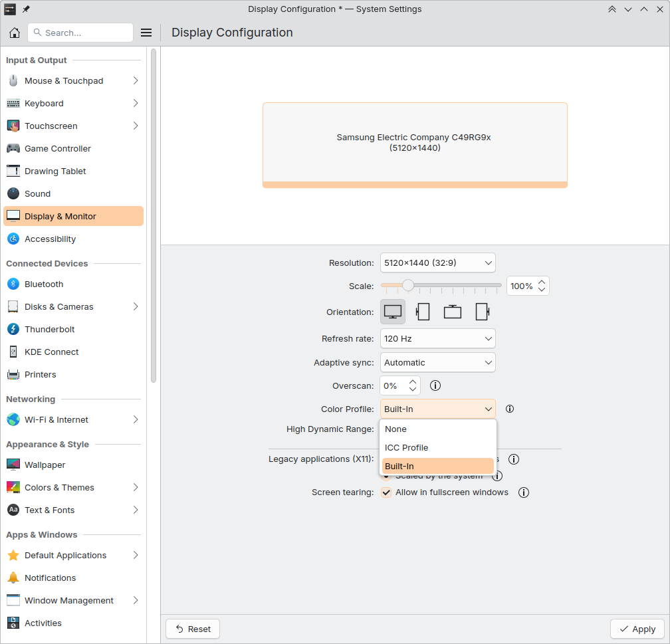Click the Wallpaper icon under Appearance & Style
Image resolution: width=670 pixels, height=644 pixels.
click(x=14, y=465)
